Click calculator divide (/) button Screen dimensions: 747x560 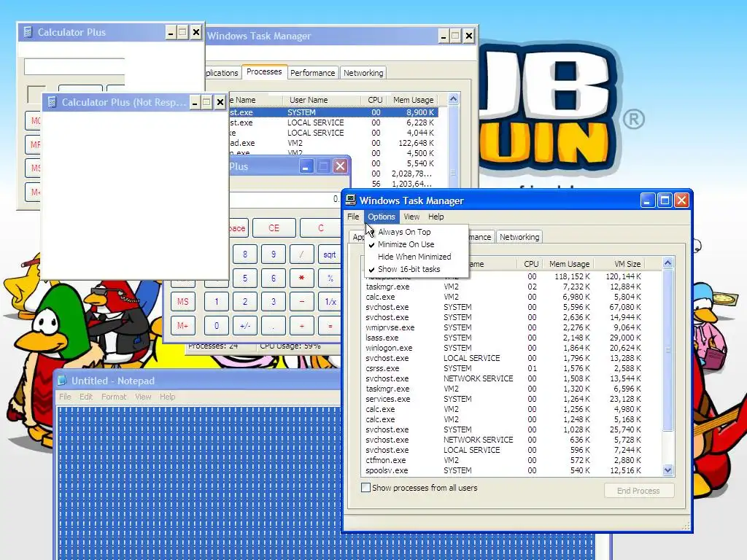coord(301,254)
